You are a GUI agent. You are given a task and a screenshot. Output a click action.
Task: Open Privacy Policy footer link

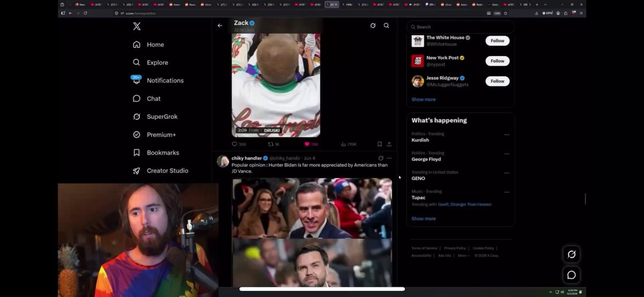[x=455, y=248]
